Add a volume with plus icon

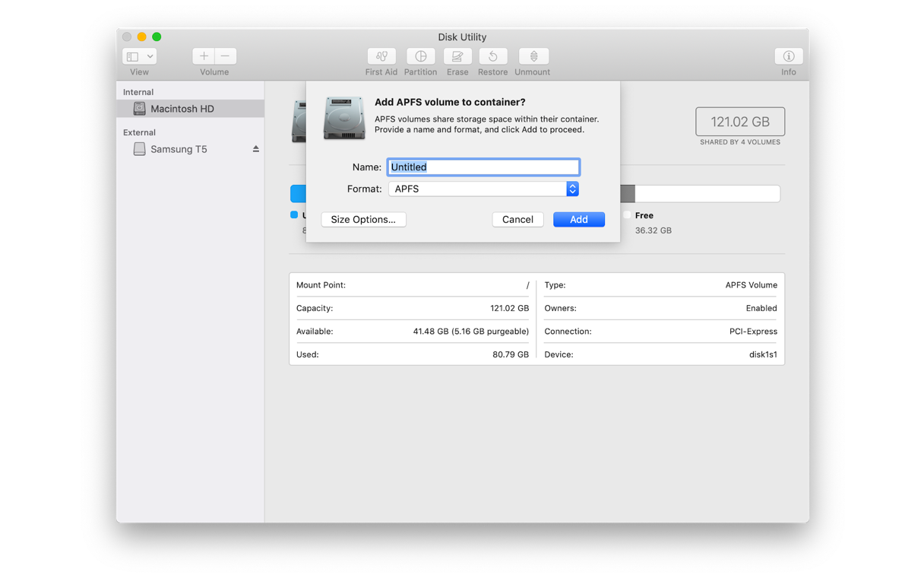(204, 56)
